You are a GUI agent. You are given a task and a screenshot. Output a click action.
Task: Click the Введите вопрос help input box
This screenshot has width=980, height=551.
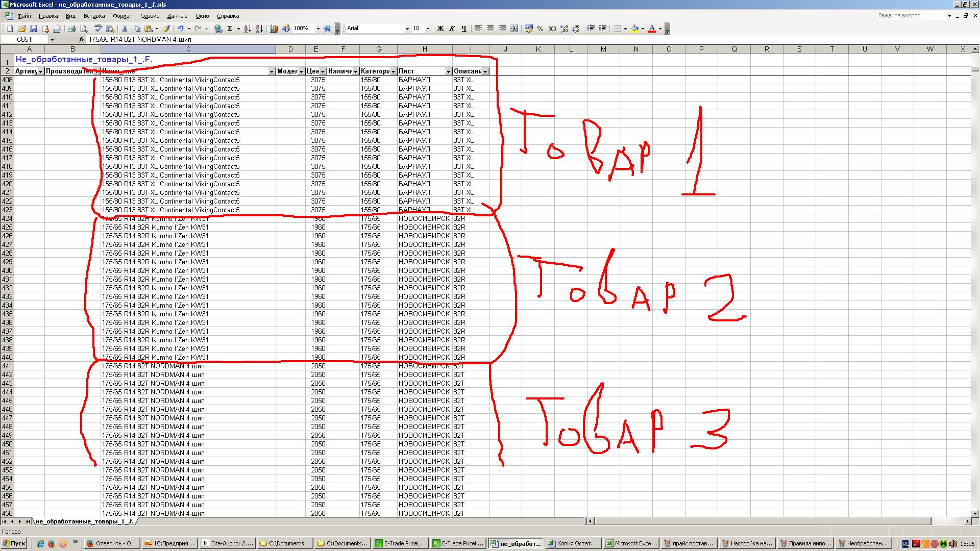tap(911, 16)
